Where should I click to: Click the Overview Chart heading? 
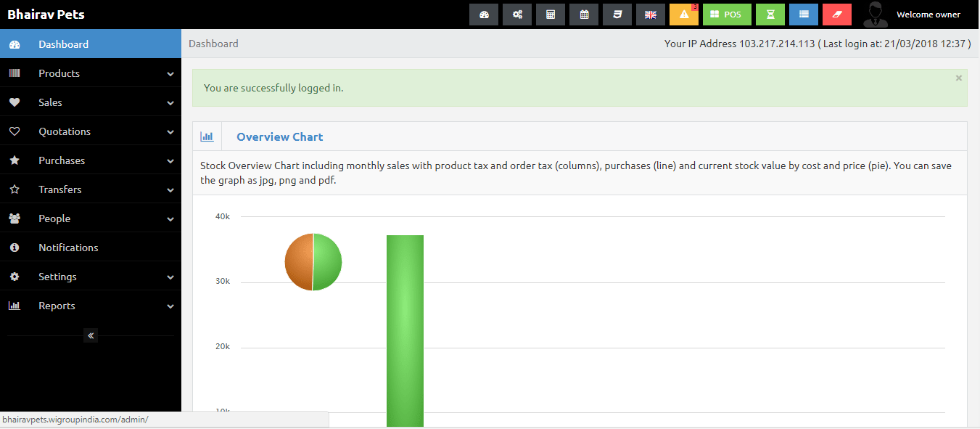point(280,136)
